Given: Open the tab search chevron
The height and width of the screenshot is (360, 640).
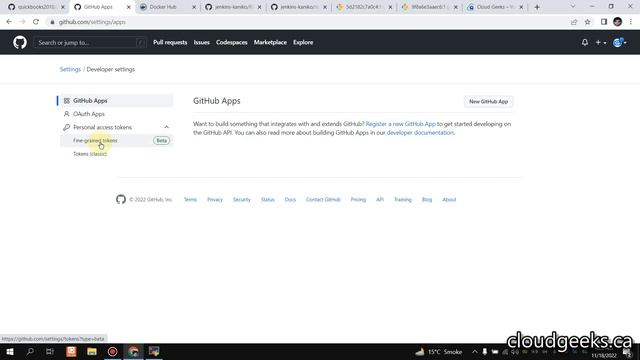Looking at the screenshot, I should click(573, 7).
